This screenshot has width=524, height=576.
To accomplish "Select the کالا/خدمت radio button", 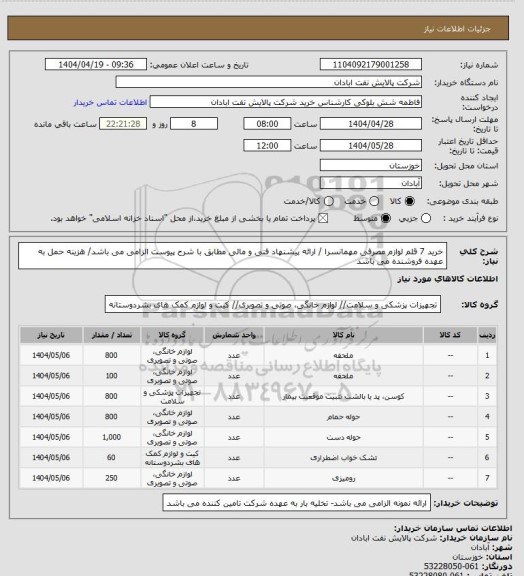I will [329, 201].
